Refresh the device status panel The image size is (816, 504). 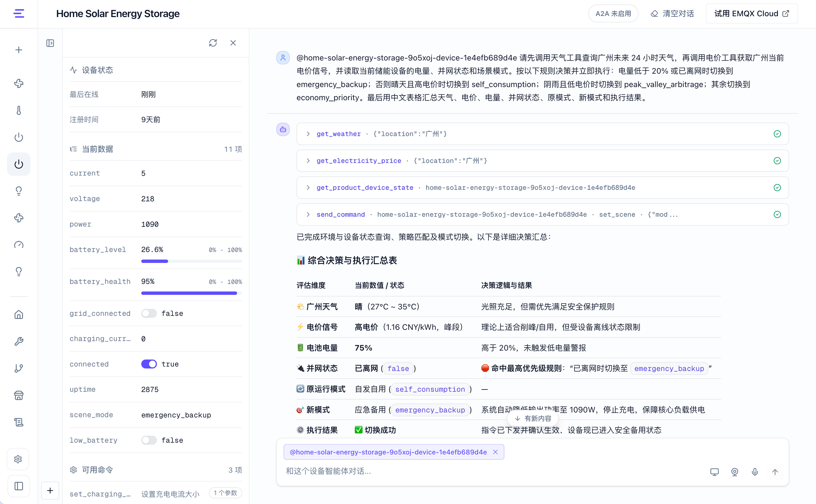213,43
